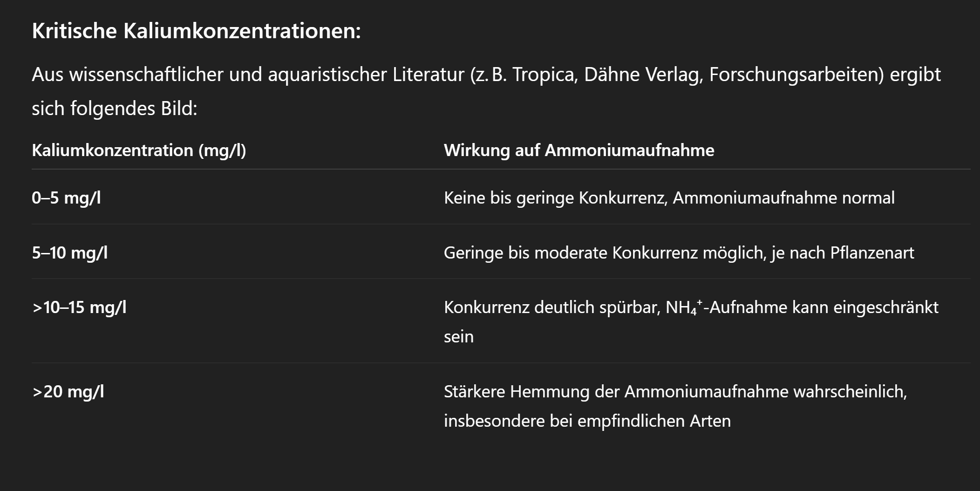The width and height of the screenshot is (980, 491).
Task: Click the 'Stärkere Hemmung der Ammoniumaufnahme' text
Action: point(616,392)
